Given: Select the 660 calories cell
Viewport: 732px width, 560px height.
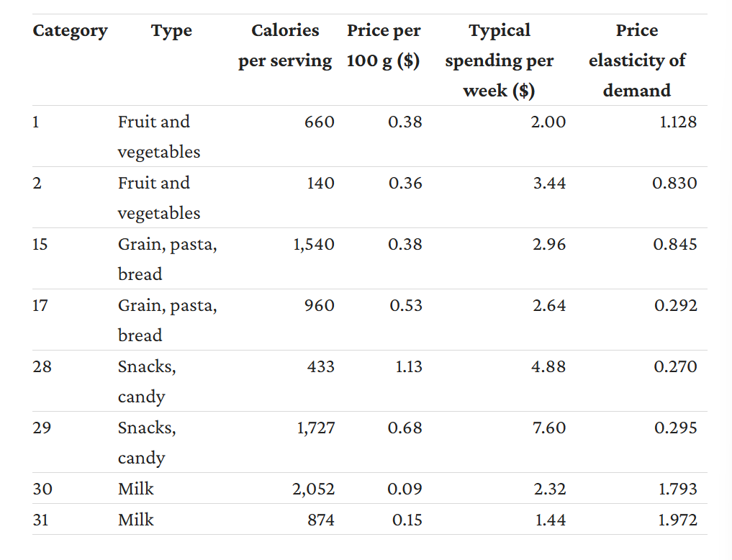Looking at the screenshot, I should pos(320,122).
